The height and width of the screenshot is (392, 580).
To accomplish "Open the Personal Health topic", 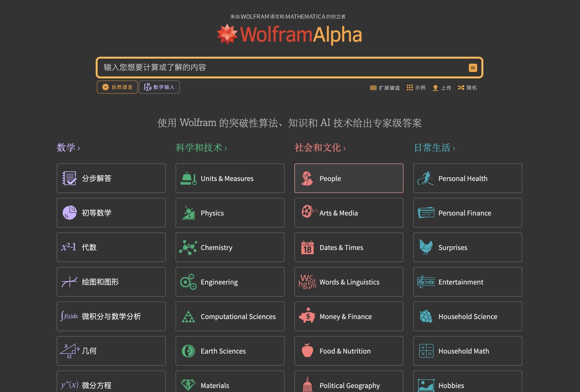I will coord(468,178).
